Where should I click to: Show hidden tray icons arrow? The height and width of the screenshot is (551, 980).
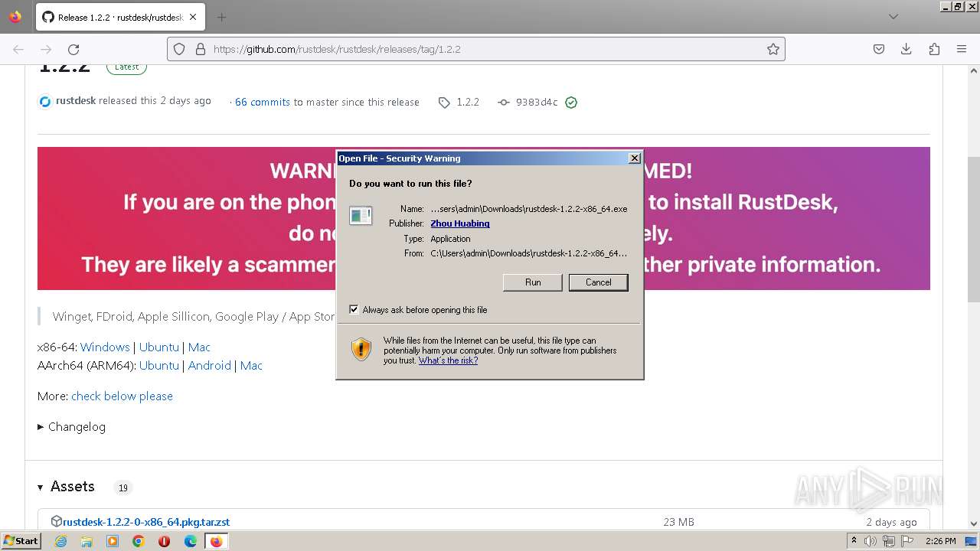(x=854, y=540)
